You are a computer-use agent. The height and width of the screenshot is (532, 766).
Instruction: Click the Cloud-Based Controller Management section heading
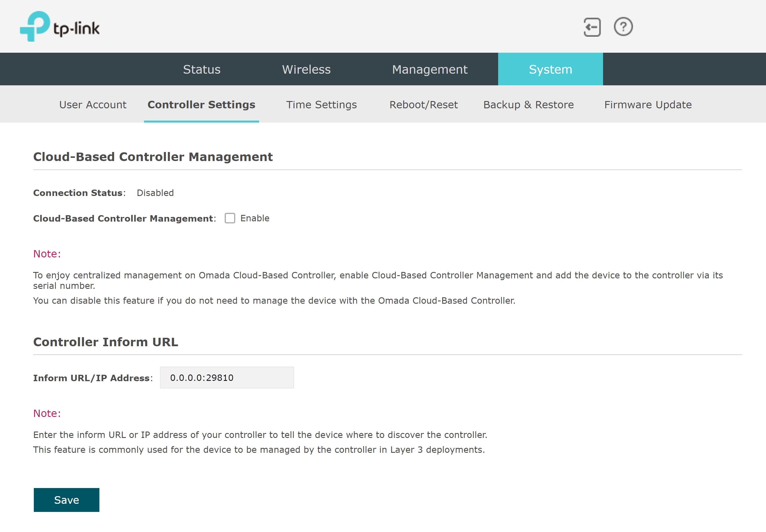153,157
